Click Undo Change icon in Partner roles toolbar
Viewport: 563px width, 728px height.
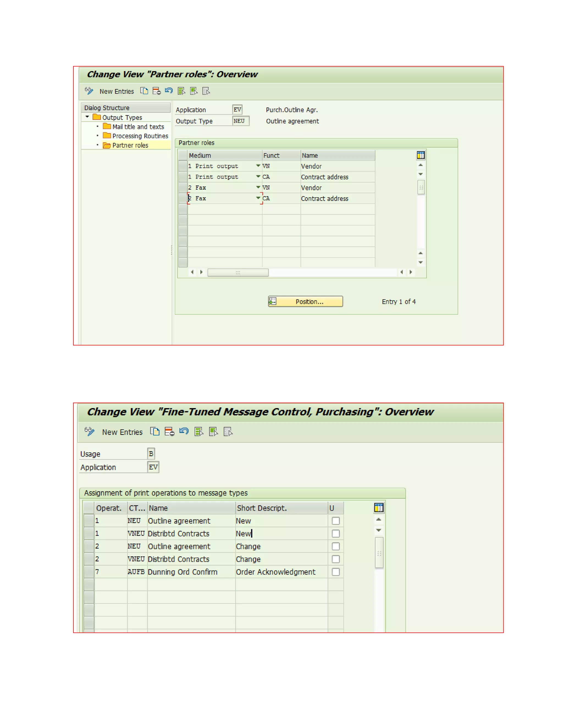(x=169, y=91)
